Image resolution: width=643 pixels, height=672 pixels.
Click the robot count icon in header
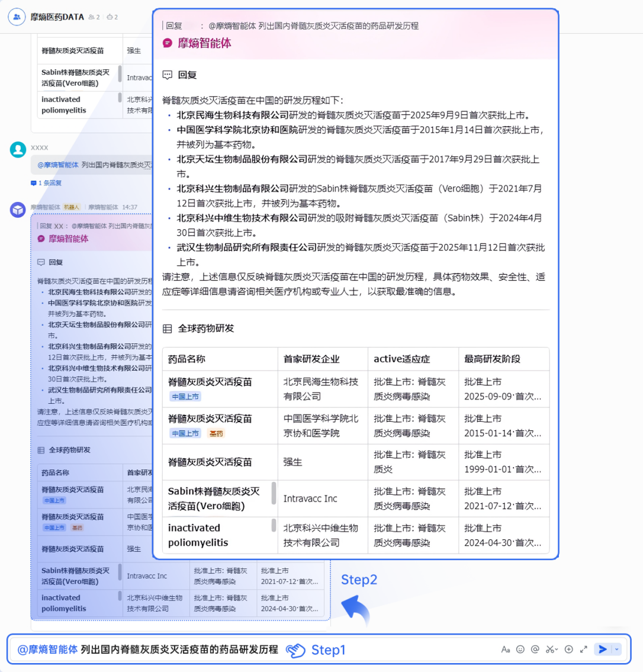(110, 17)
